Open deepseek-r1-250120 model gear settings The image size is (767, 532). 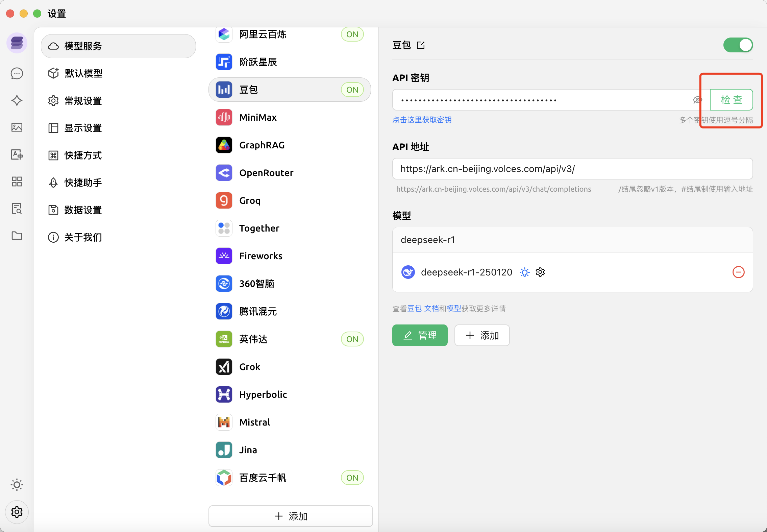coord(540,272)
